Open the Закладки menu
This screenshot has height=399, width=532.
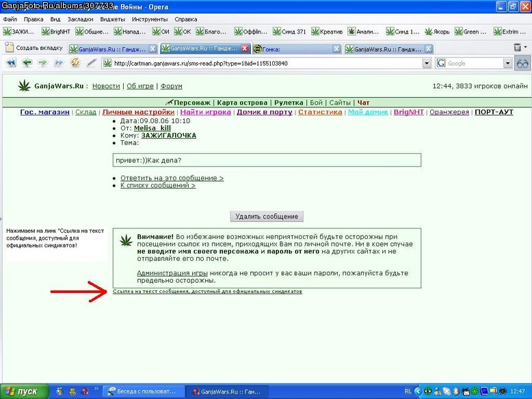[x=80, y=19]
